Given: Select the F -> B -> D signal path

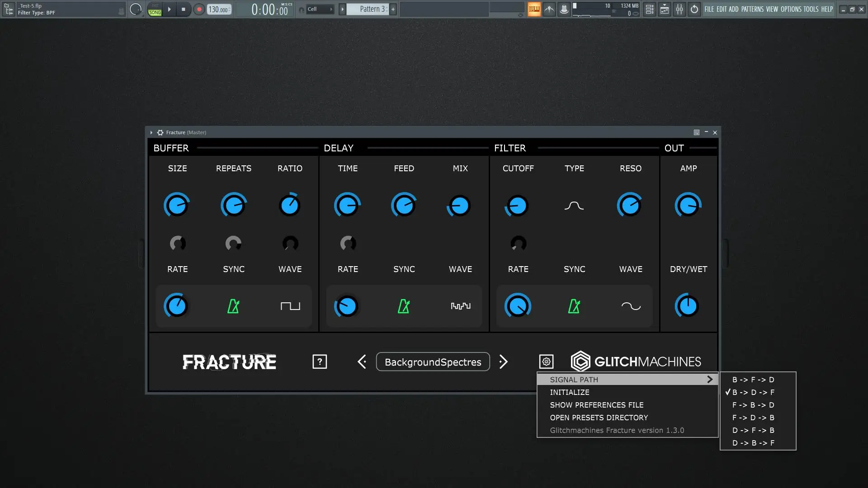Looking at the screenshot, I should click(x=753, y=405).
